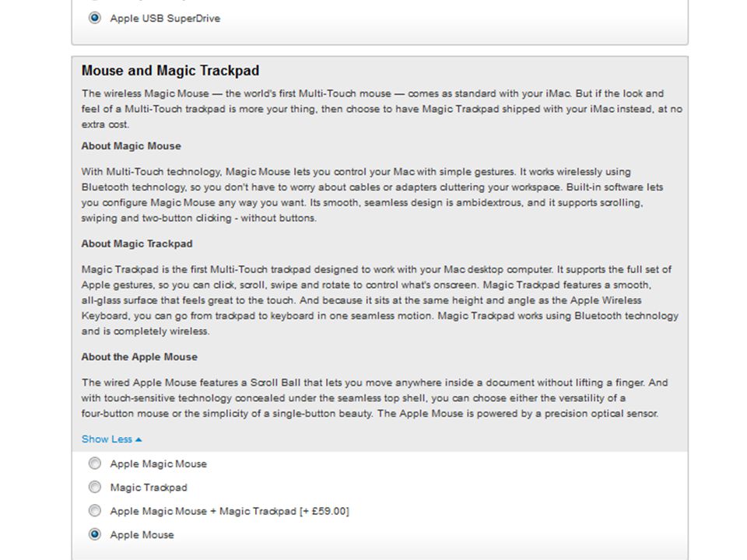The image size is (747, 560).
Task: Click the paragraph describing the Scroll Ball
Action: point(374,398)
